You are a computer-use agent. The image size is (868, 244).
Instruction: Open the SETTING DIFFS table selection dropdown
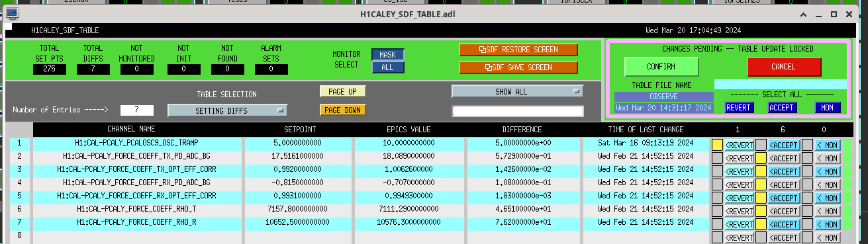point(227,110)
